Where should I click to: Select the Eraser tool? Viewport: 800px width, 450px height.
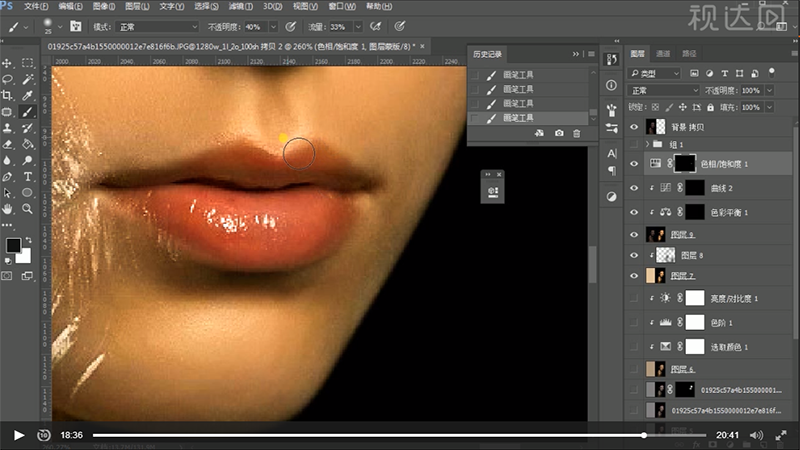tap(8, 144)
